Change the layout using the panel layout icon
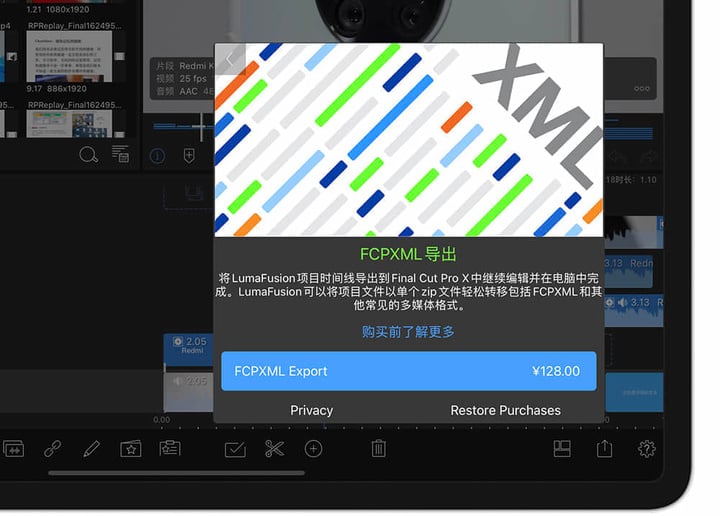 tap(562, 449)
